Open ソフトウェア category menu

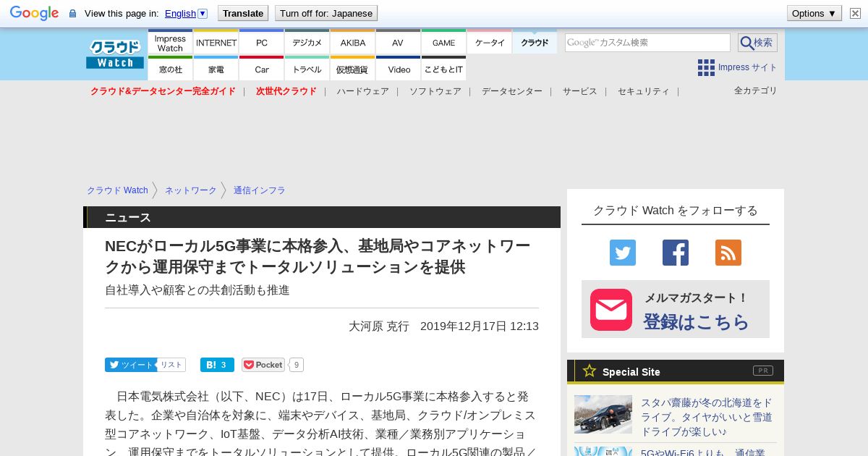435,91
